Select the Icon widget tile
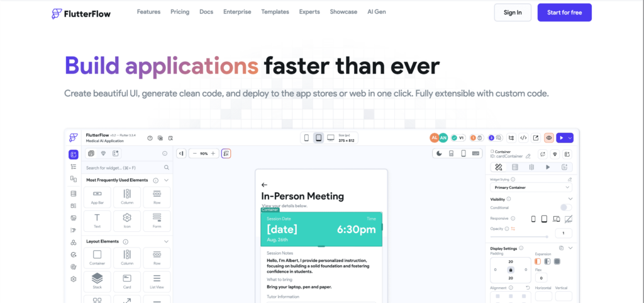Viewport: 644px width, 303px height. (127, 221)
